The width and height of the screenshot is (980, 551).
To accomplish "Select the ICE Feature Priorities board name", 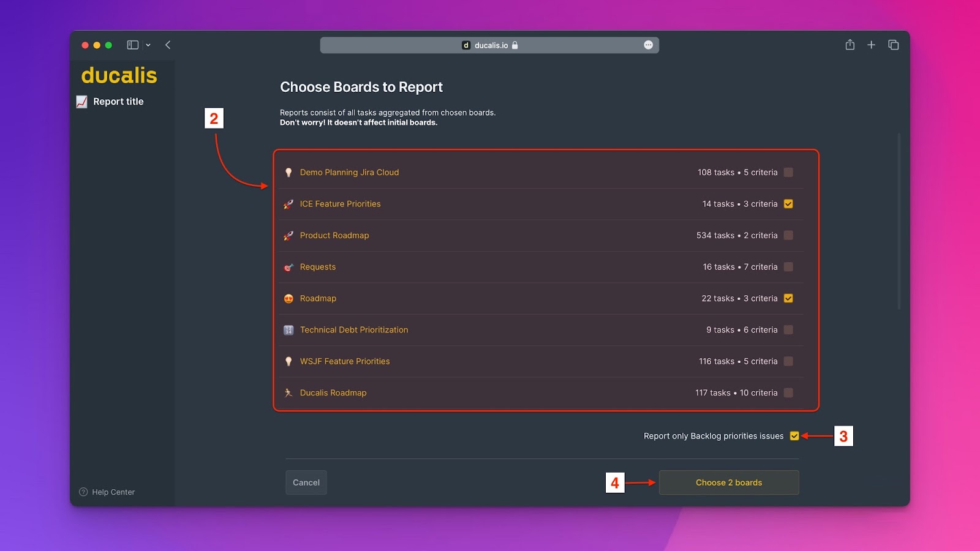I will click(x=340, y=204).
